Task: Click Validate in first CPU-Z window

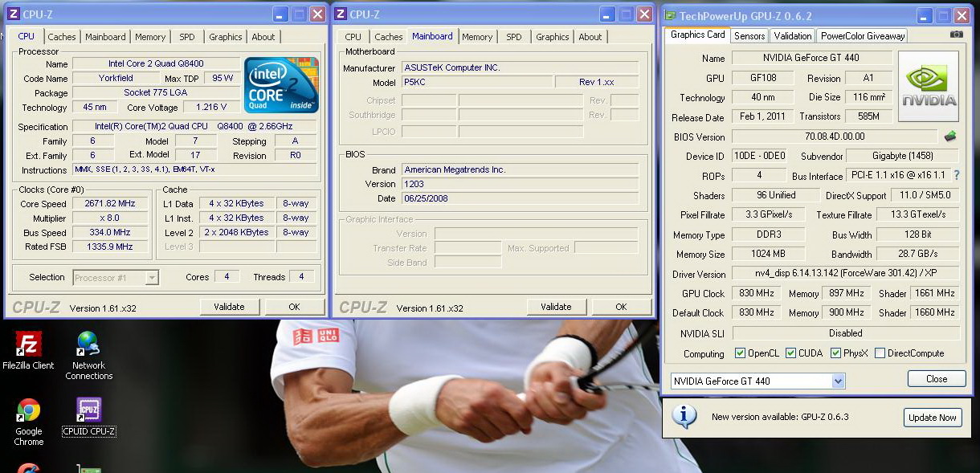Action: click(x=229, y=307)
